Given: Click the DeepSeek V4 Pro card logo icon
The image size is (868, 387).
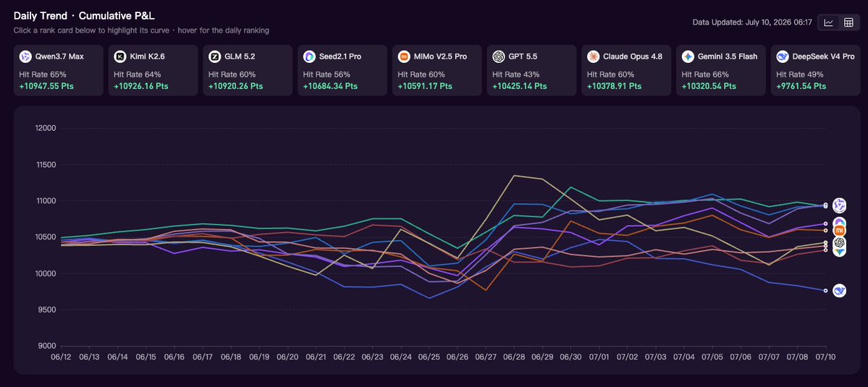Looking at the screenshot, I should point(783,56).
